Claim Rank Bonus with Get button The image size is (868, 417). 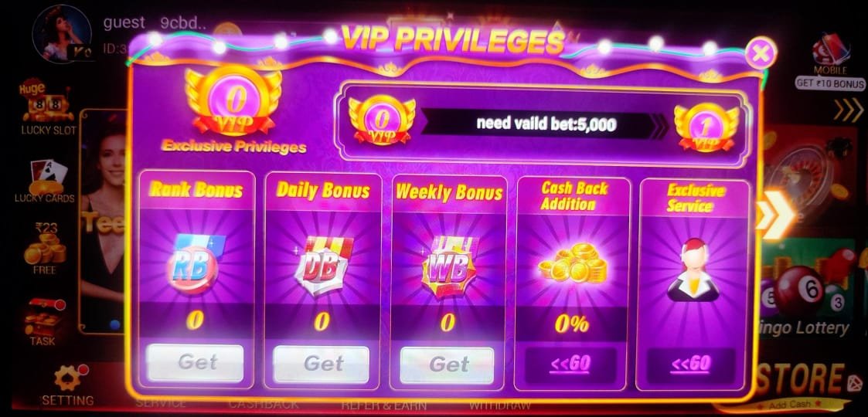(x=196, y=363)
